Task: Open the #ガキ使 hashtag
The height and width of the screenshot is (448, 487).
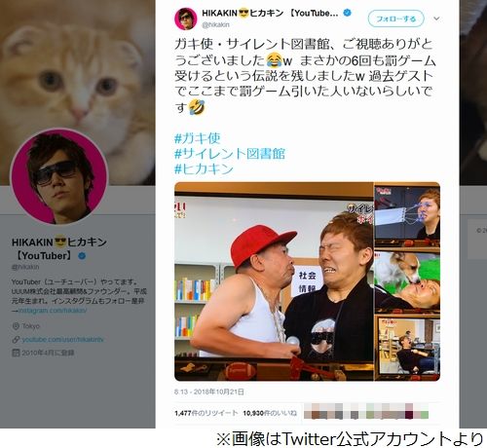Action: point(198,138)
